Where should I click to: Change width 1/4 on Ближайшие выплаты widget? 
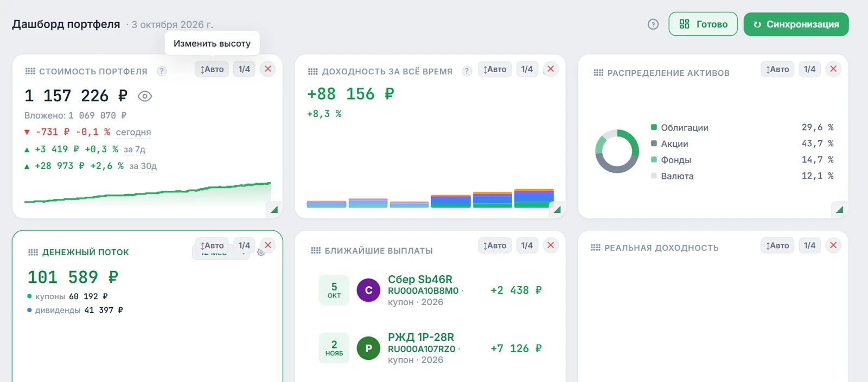pos(527,245)
